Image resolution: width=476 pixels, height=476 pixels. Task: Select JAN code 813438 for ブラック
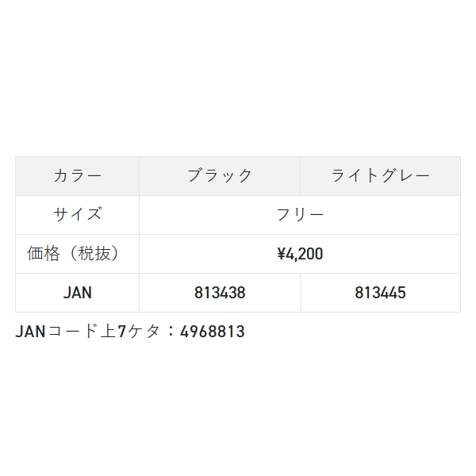pyautogui.click(x=220, y=293)
